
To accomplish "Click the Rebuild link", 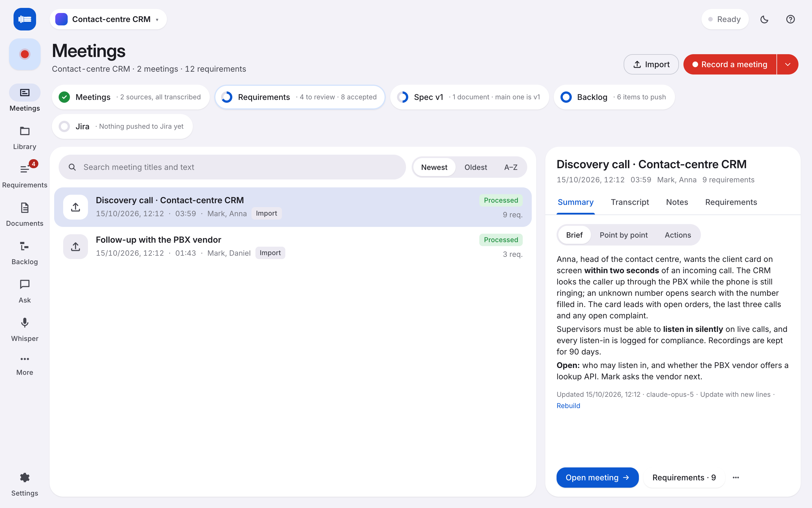I will coord(568,406).
